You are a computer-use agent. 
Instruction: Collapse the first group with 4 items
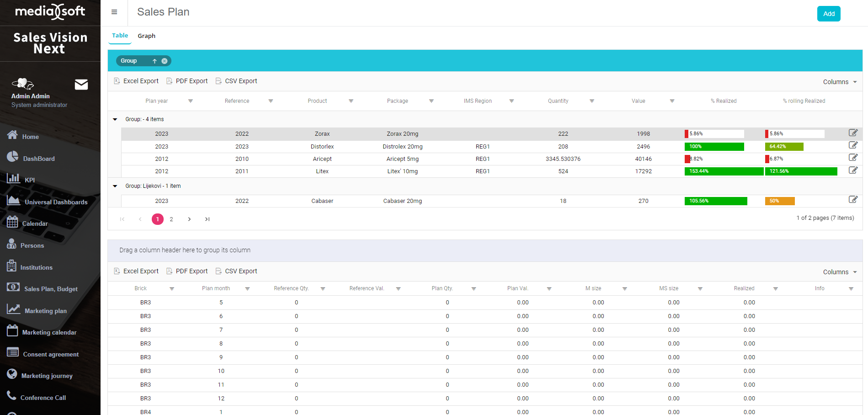point(115,119)
